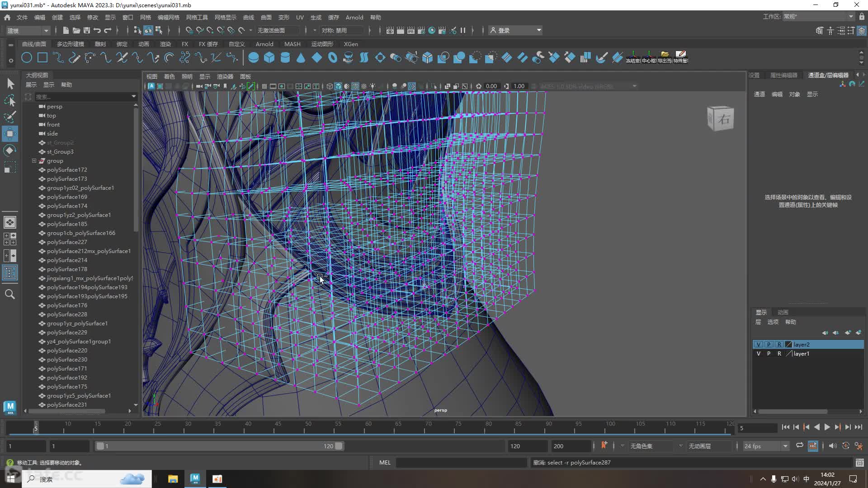868x488 pixels.
Task: Click go to start of playback range
Action: coord(785,427)
